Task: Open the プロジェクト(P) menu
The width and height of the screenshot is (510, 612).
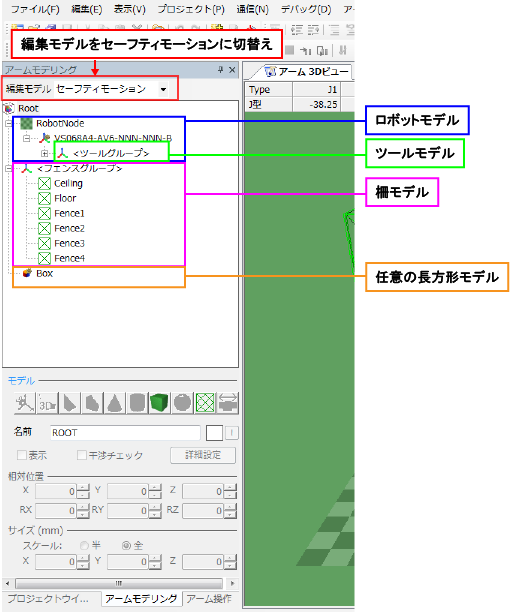Action: click(191, 9)
